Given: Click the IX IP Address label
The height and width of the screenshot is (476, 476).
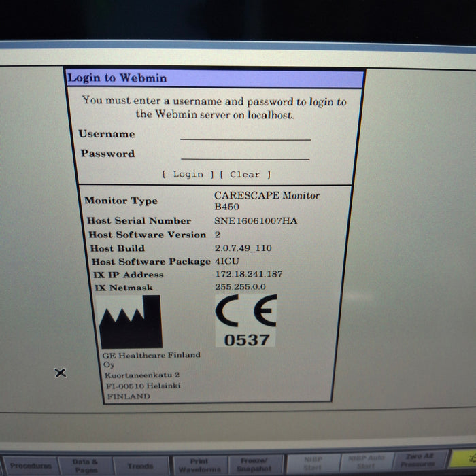Looking at the screenshot, I should click(129, 275).
